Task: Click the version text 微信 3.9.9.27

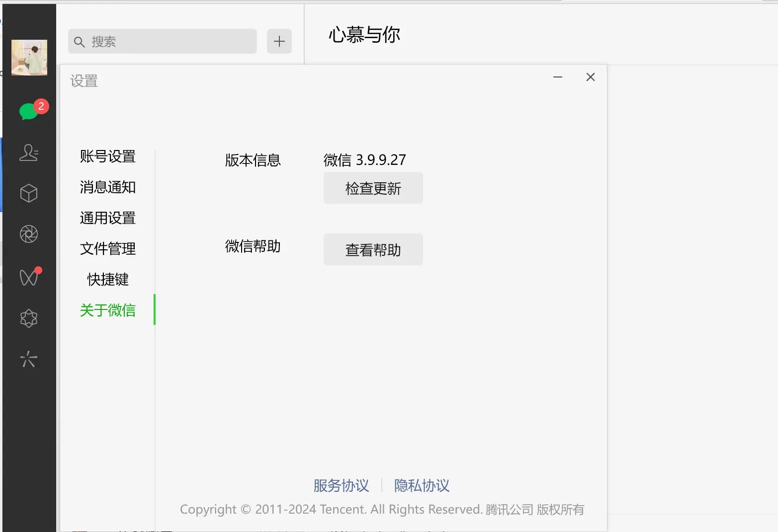Action: (x=365, y=160)
